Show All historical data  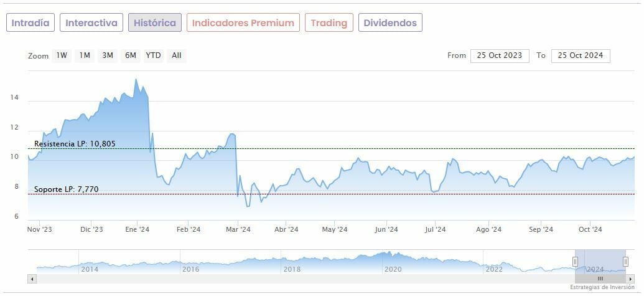[177, 55]
